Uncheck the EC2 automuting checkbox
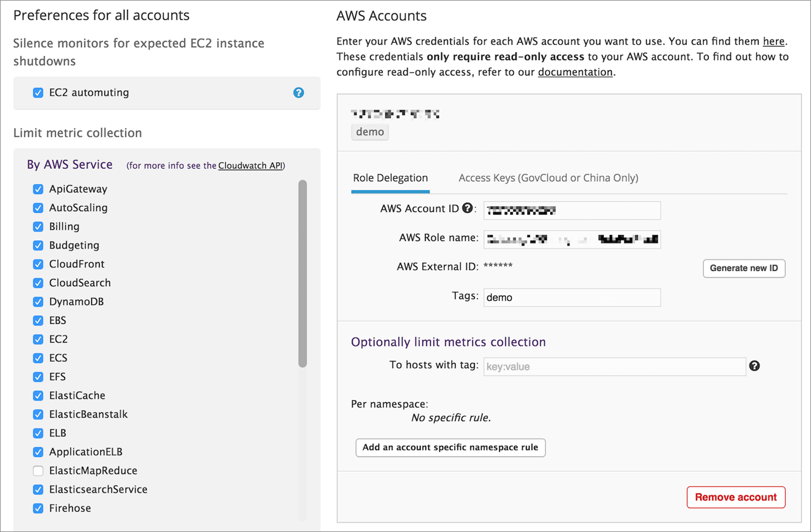Image resolution: width=811 pixels, height=532 pixels. (x=38, y=92)
